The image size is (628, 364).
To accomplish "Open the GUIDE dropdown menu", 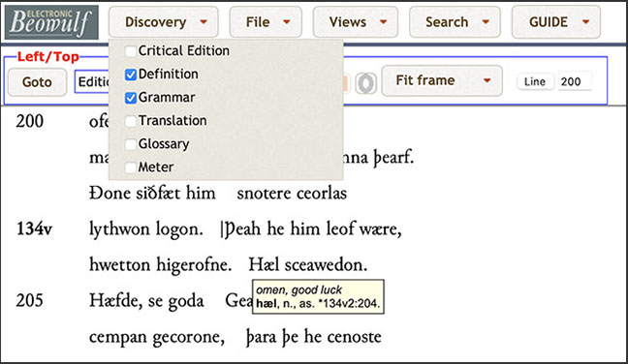I will 556,22.
